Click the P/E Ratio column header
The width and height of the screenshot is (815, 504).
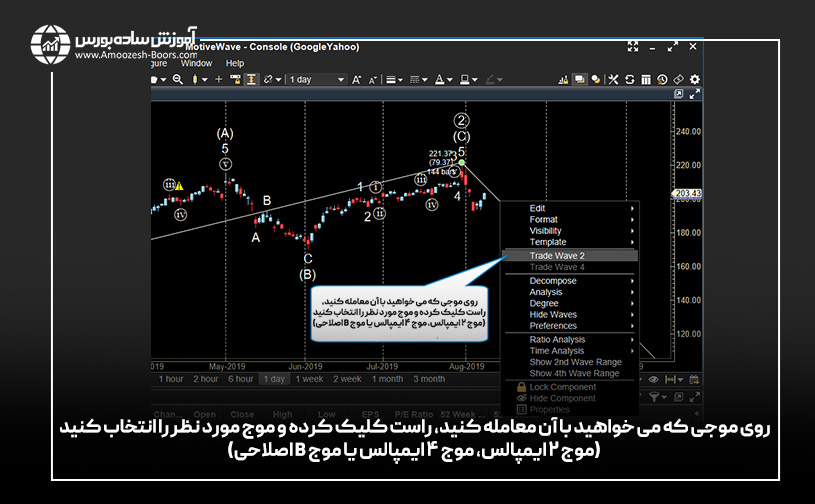(x=413, y=414)
